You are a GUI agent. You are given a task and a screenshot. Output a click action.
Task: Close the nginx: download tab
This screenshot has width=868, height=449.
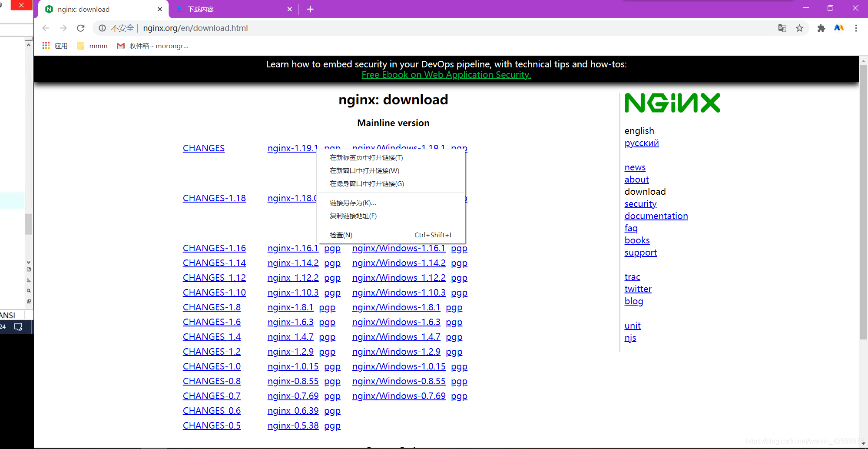click(160, 9)
